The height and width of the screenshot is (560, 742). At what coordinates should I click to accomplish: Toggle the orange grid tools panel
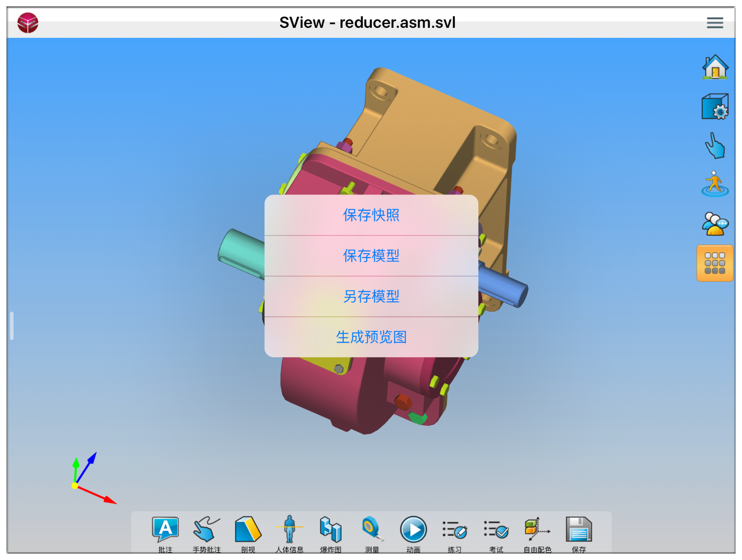715,263
